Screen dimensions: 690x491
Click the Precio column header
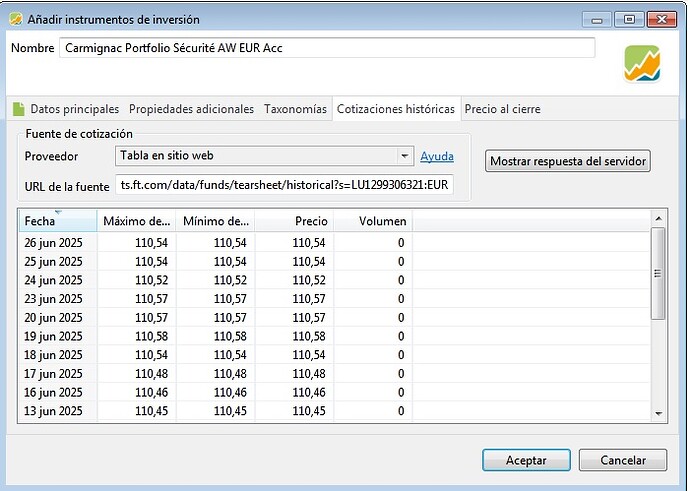(294, 221)
